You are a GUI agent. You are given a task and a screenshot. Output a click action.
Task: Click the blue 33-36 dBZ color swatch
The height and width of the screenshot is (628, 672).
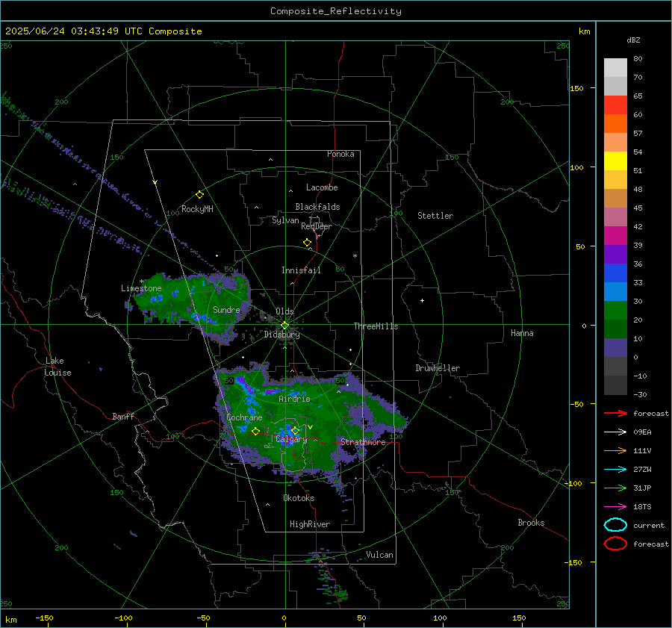tap(615, 273)
